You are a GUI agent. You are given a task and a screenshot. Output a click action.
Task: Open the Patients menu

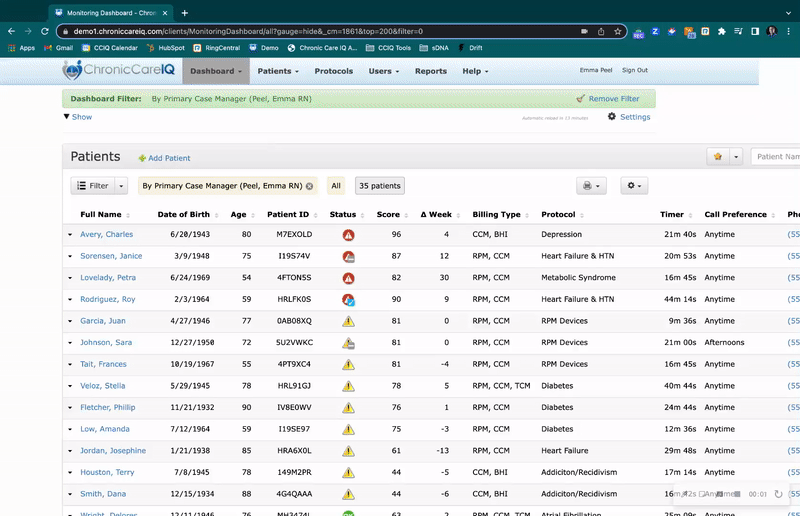(x=278, y=71)
